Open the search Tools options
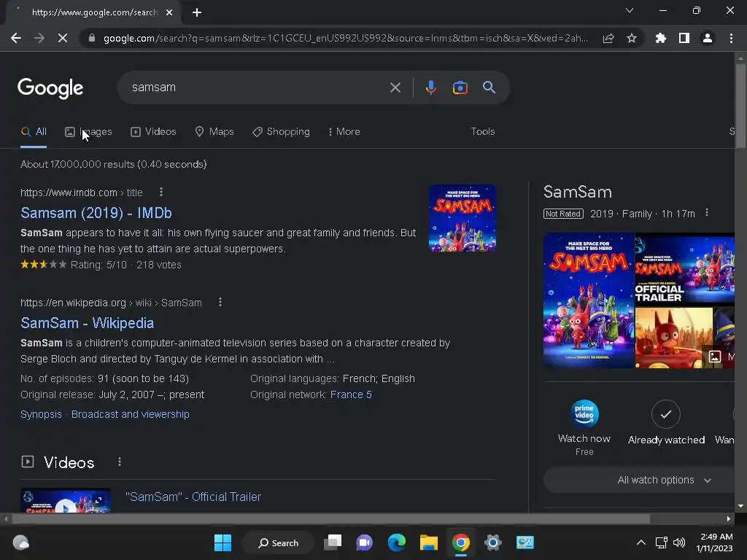Screen dimensions: 747x560 (483, 132)
